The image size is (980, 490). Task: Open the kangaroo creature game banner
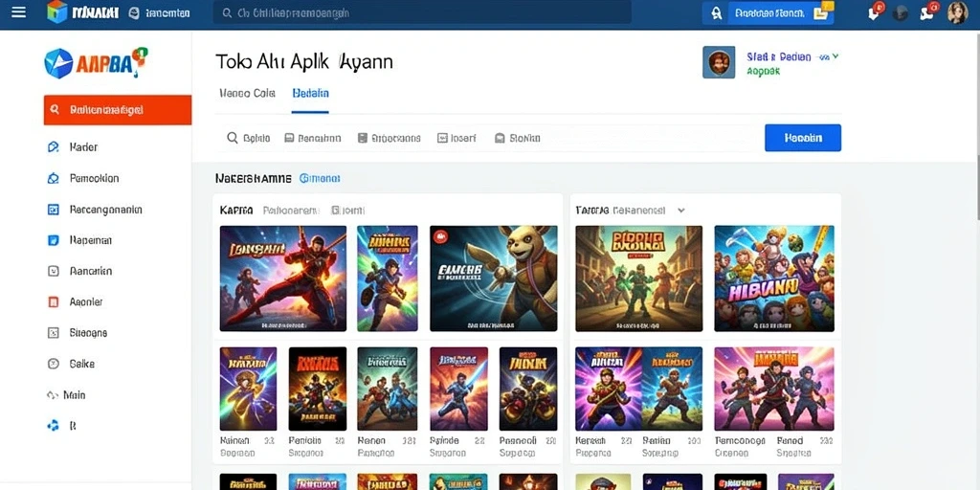point(494,278)
